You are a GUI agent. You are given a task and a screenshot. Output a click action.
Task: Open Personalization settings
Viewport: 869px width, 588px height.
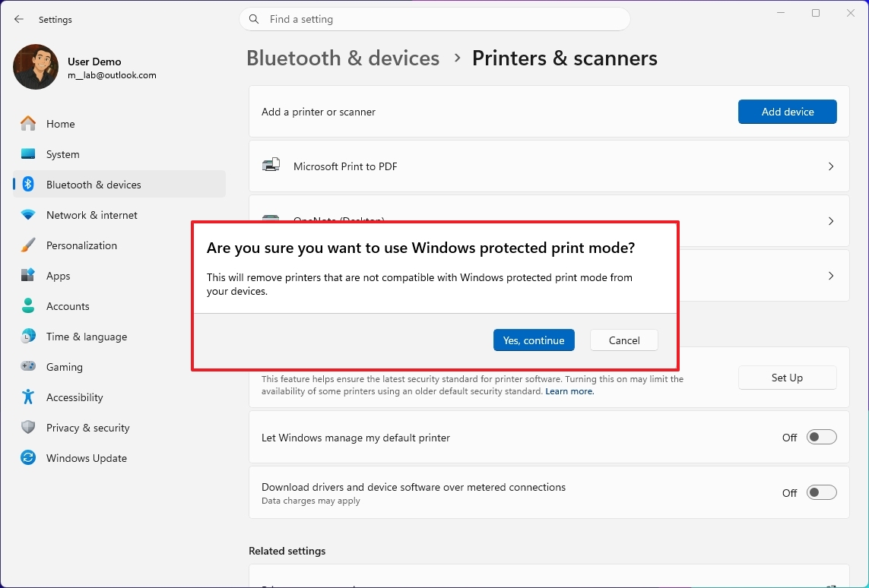[x=81, y=245]
